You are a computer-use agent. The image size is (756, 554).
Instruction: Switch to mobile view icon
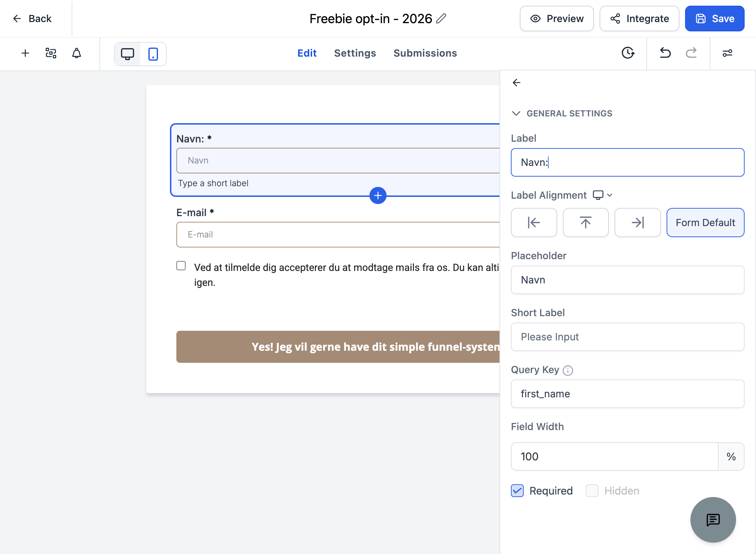coord(153,54)
